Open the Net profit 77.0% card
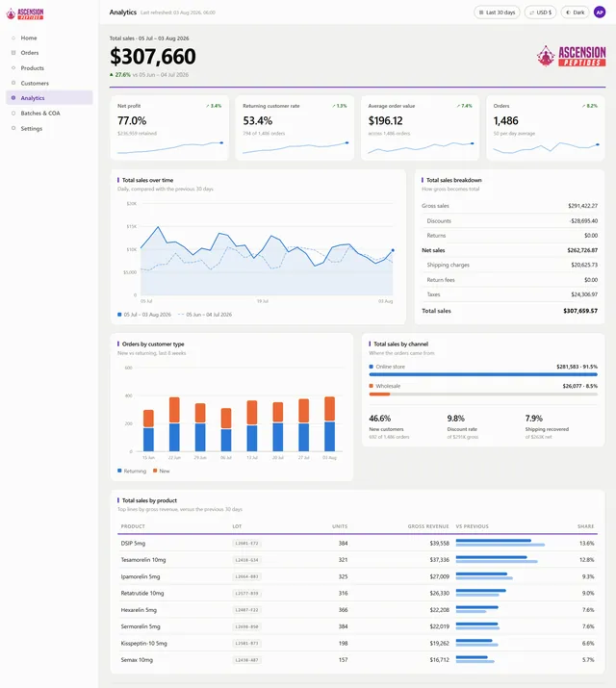The height and width of the screenshot is (688, 616). (169, 128)
